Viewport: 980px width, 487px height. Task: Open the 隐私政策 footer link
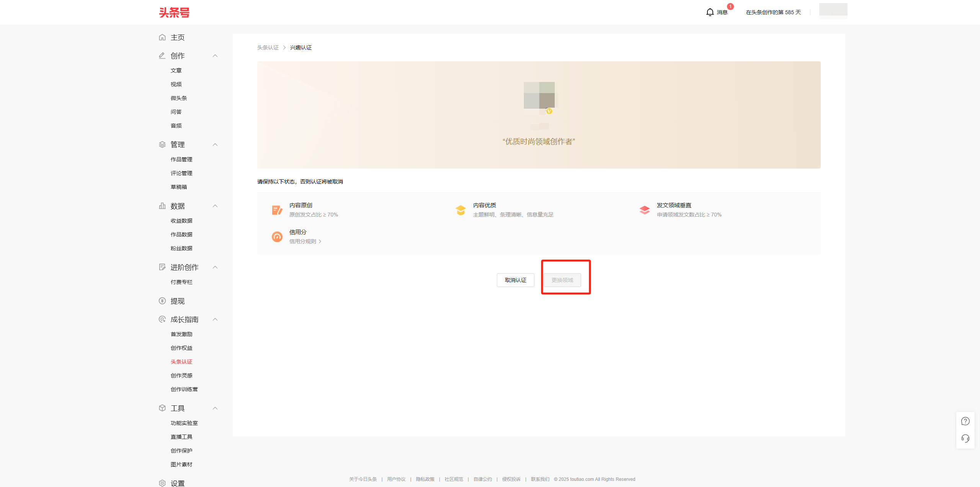coord(425,479)
